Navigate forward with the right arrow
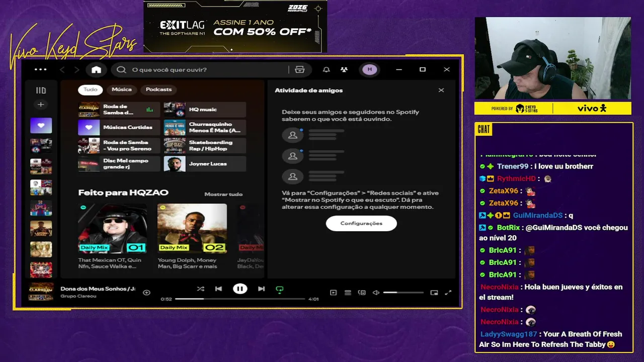Image resolution: width=644 pixels, height=362 pixels. pyautogui.click(x=77, y=70)
